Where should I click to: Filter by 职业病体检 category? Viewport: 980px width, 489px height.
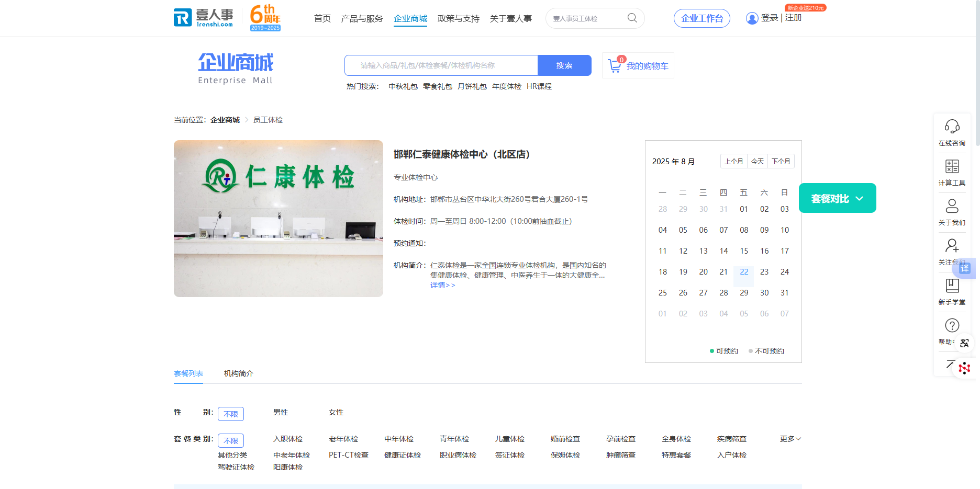click(458, 455)
